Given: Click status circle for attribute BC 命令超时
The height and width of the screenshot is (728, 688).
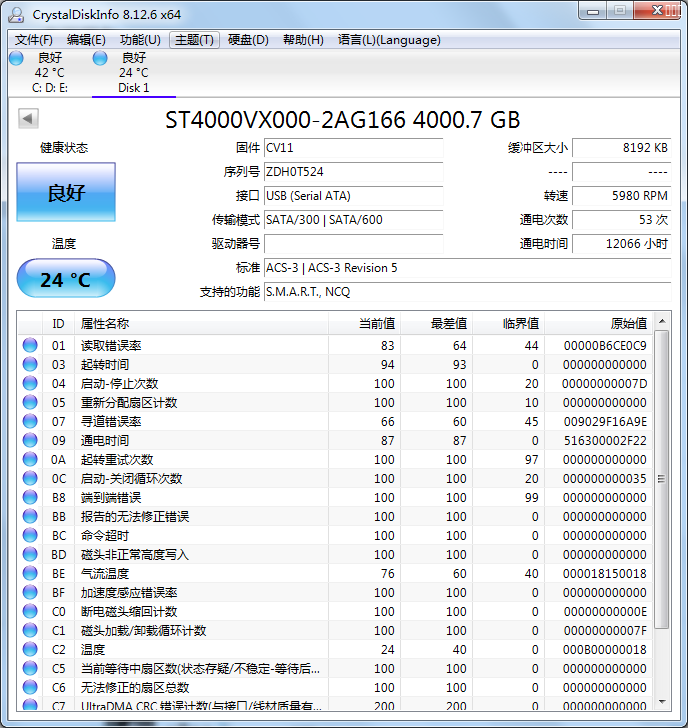Looking at the screenshot, I should pos(30,535).
